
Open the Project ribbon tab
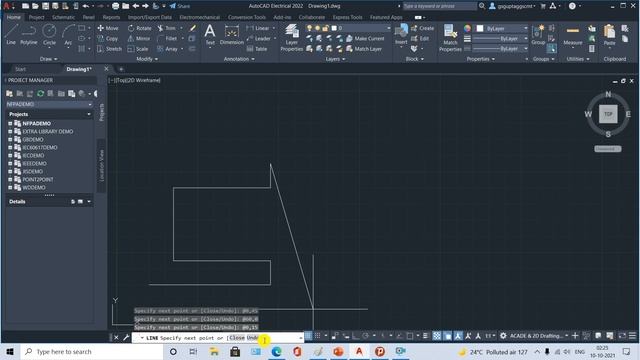36,17
